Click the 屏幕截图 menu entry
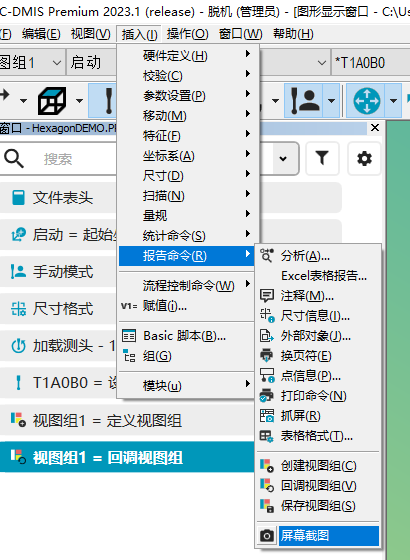 (318, 536)
